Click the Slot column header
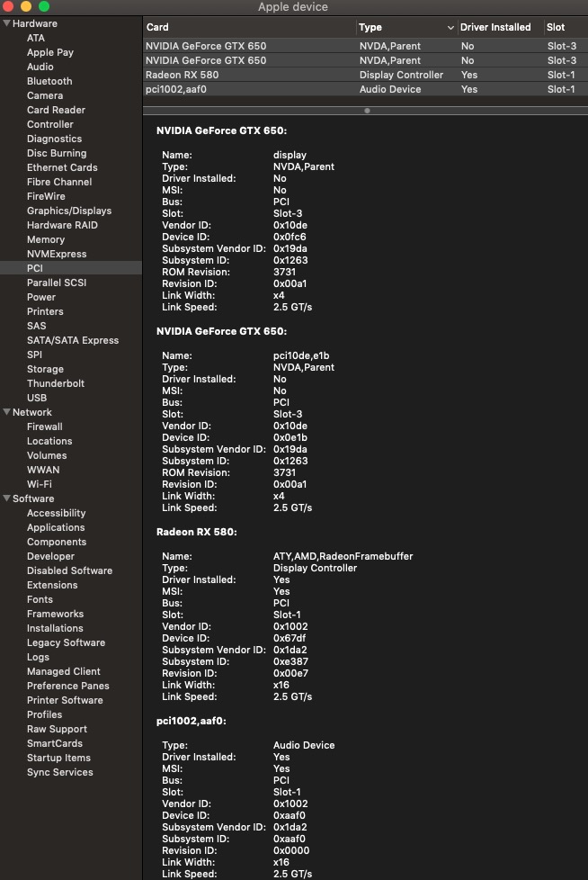588x880 pixels. [x=564, y=28]
